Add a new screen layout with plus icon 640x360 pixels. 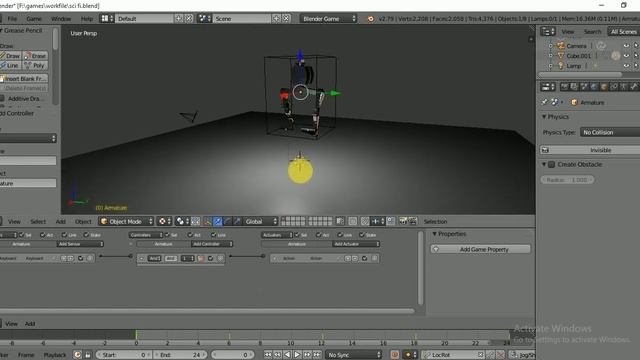[178, 18]
